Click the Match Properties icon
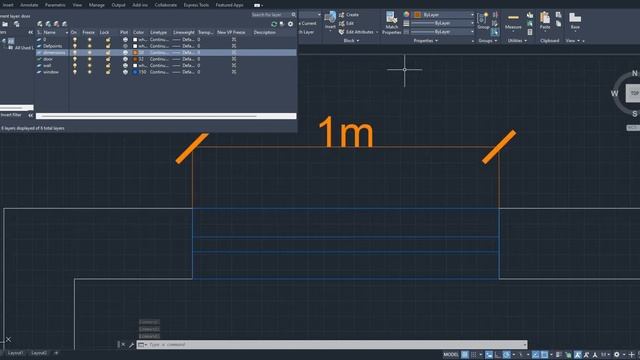 [x=391, y=18]
